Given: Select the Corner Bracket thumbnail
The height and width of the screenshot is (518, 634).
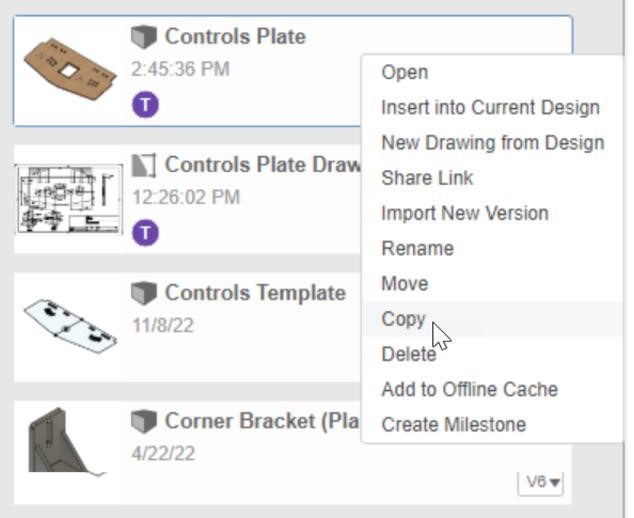Looking at the screenshot, I should coord(68,442).
